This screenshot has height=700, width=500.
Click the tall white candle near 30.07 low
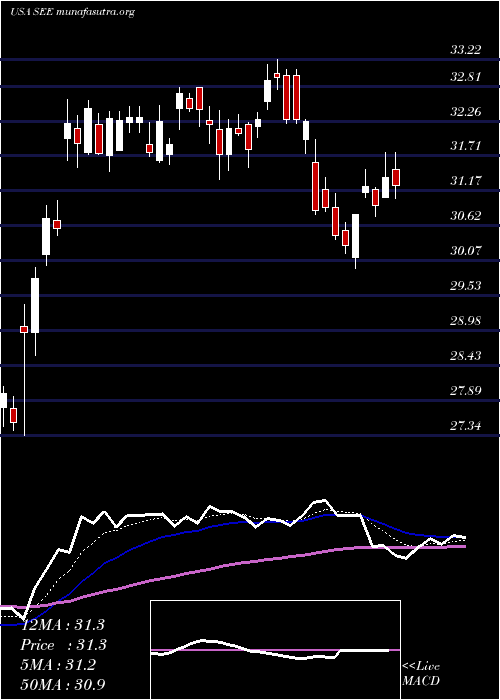(356, 236)
